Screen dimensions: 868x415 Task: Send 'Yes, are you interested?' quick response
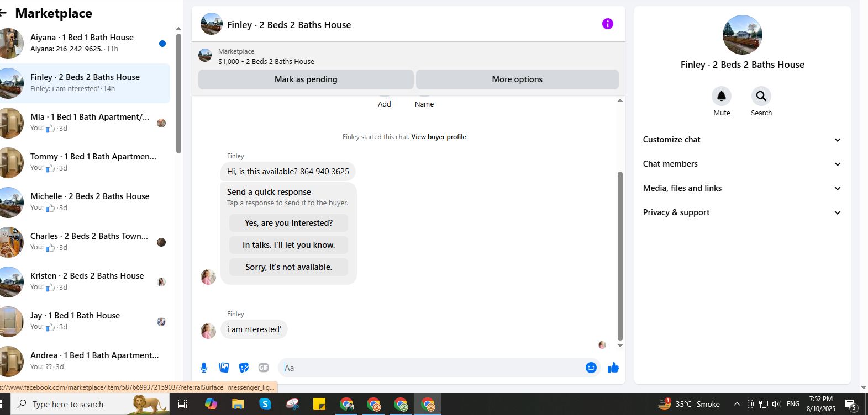click(x=288, y=223)
